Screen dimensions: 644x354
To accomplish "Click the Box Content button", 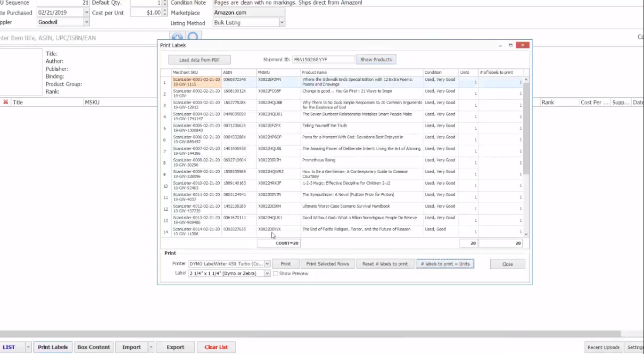I will (93, 347).
